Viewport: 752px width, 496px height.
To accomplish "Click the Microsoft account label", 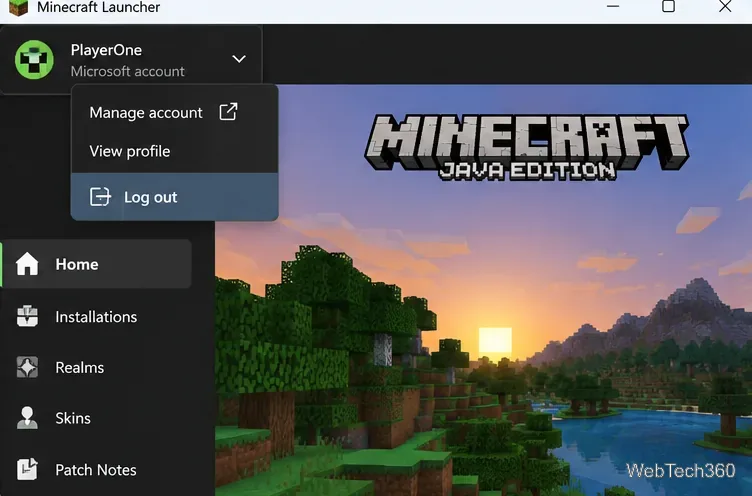I will point(127,71).
